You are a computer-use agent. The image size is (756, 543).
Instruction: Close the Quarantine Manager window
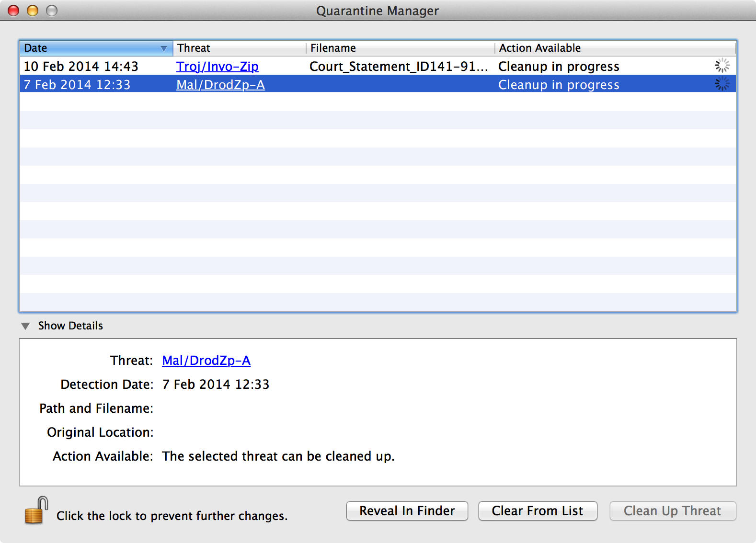coord(13,11)
